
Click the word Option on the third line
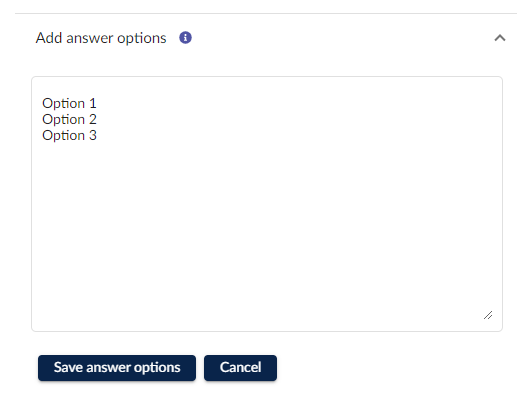click(63, 135)
